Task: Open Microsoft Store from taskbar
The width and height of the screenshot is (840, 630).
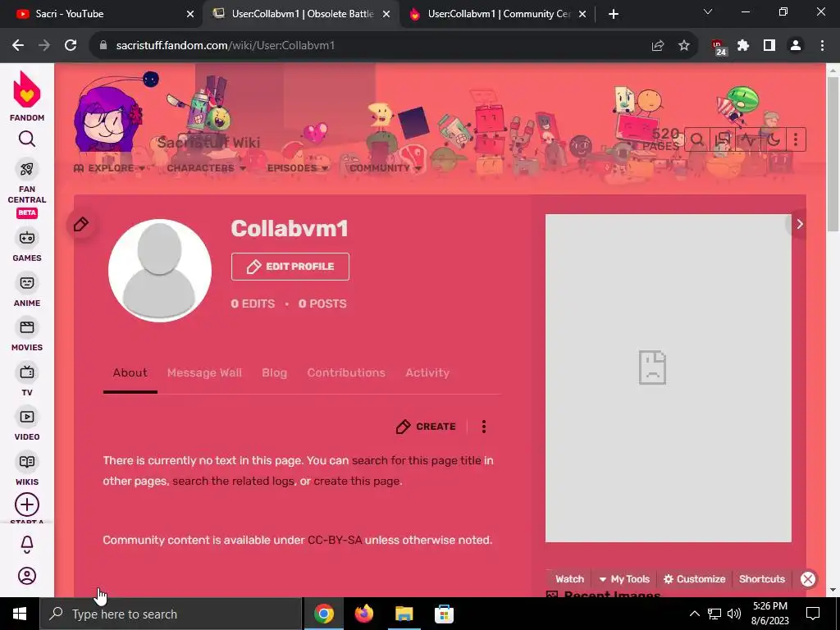Action: click(x=444, y=614)
